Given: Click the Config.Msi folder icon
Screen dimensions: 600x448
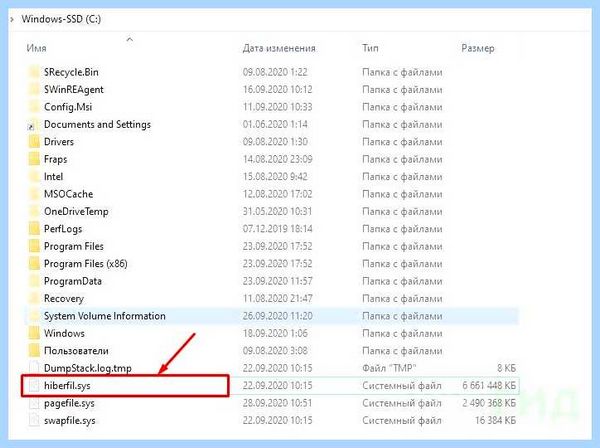Looking at the screenshot, I should (34, 107).
